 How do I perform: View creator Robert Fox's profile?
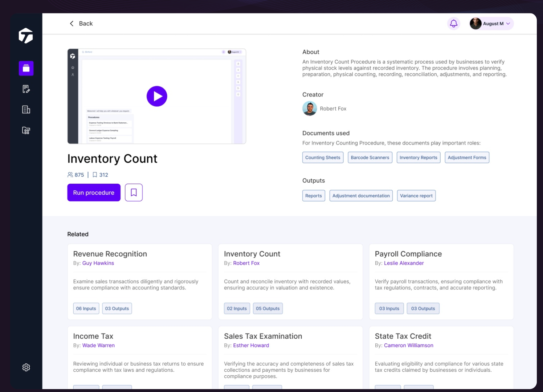click(x=333, y=109)
